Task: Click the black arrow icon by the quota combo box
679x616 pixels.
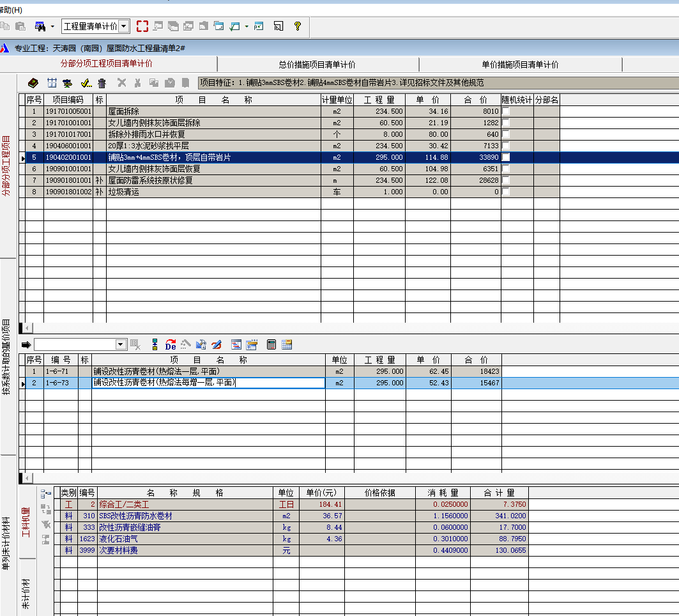Action: pos(26,345)
